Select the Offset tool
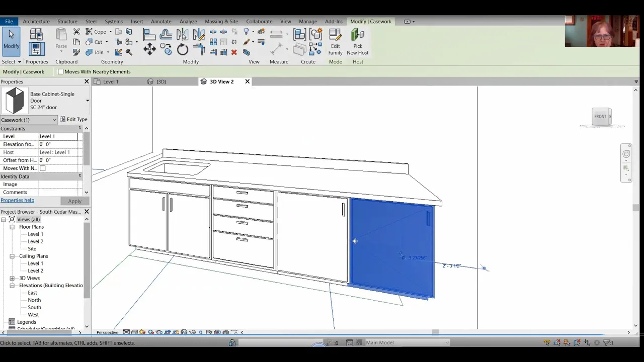The image size is (644, 362). coord(166,34)
